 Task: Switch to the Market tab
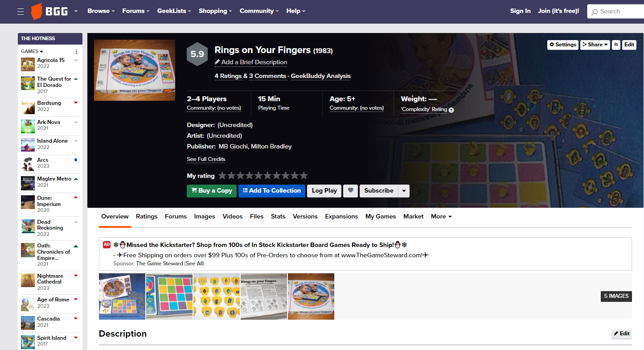click(x=414, y=217)
